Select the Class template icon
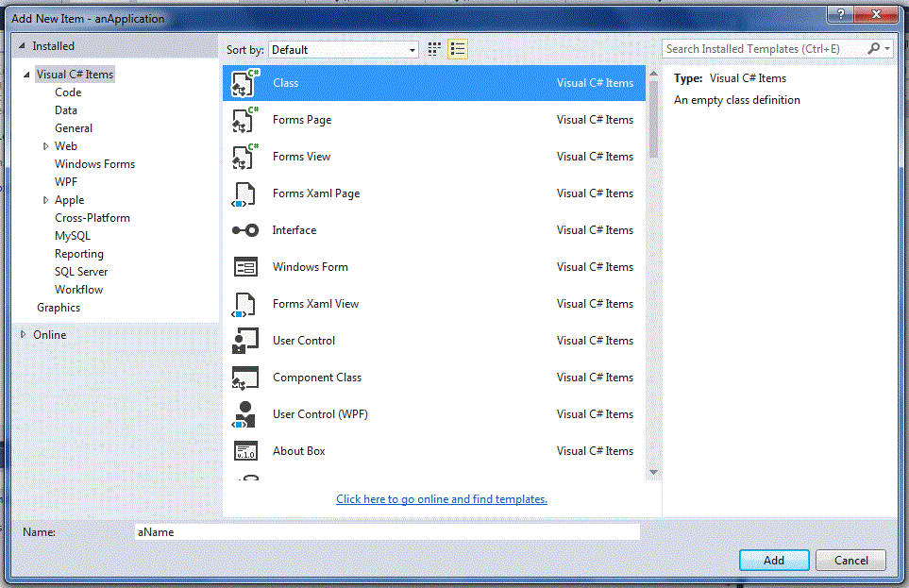 (x=245, y=83)
